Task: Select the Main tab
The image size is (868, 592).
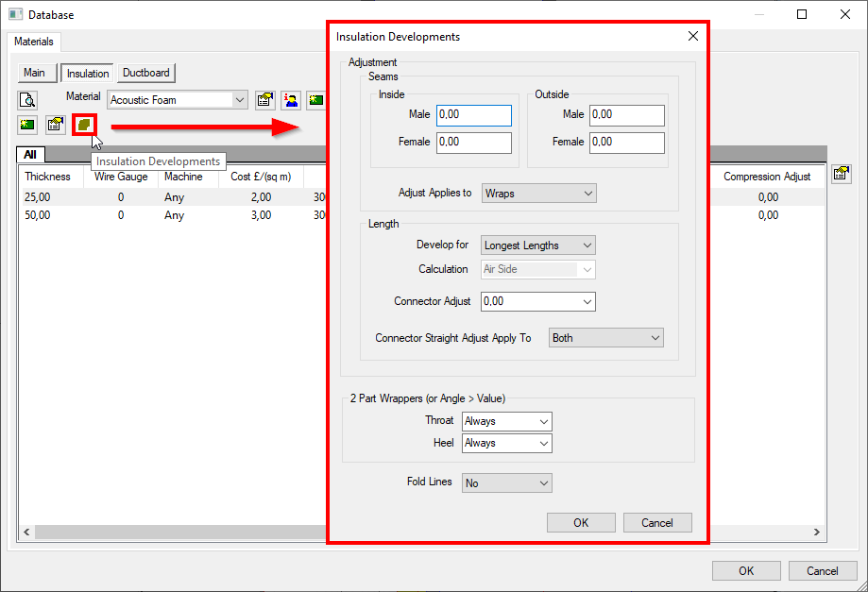Action: click(36, 73)
